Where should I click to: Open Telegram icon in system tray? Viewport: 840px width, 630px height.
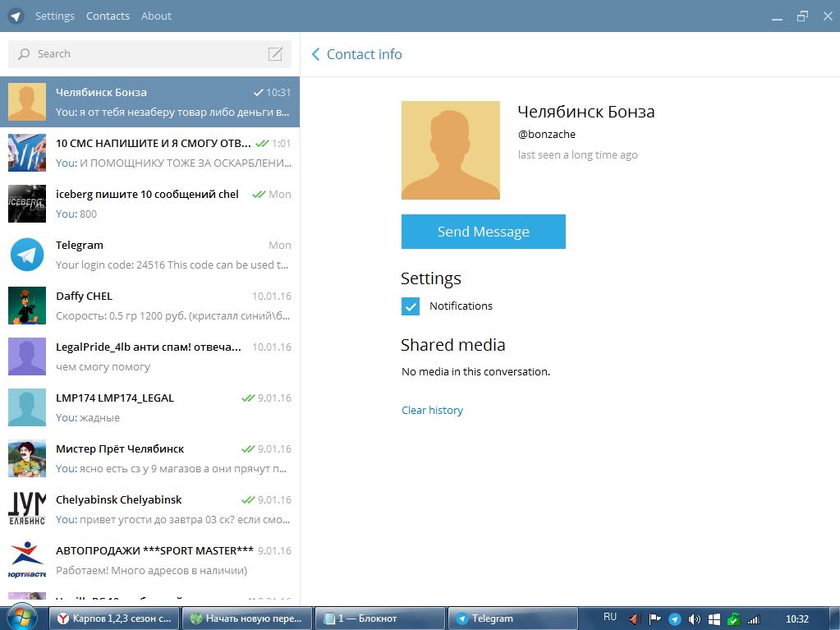pyautogui.click(x=674, y=619)
